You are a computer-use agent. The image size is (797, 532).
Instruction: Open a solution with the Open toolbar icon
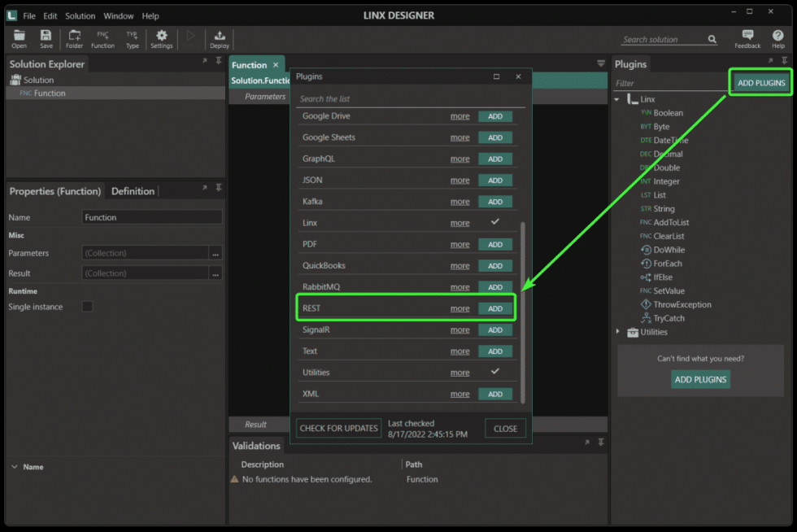(19, 39)
